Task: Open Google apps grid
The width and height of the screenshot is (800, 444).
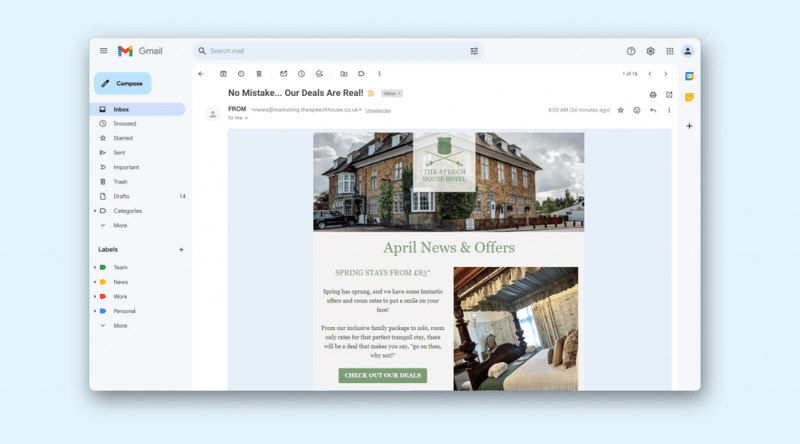Action: [x=669, y=51]
